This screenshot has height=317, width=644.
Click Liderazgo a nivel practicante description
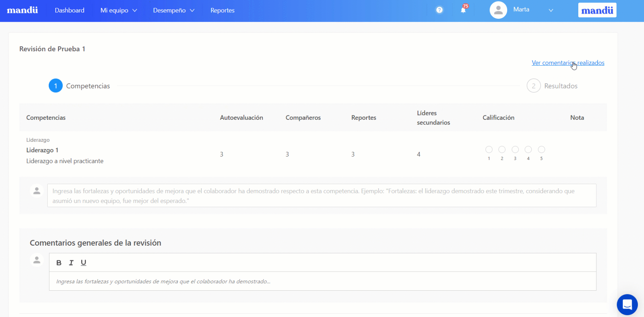(65, 161)
